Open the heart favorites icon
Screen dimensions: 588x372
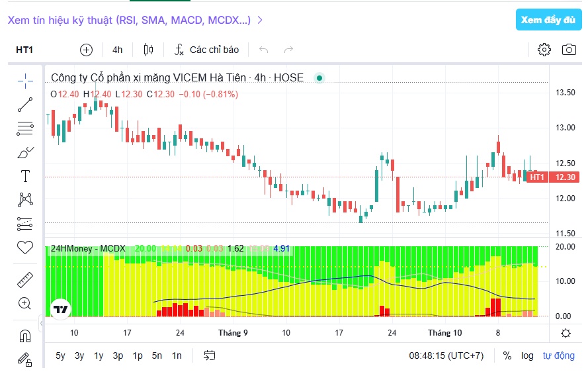[x=25, y=248]
